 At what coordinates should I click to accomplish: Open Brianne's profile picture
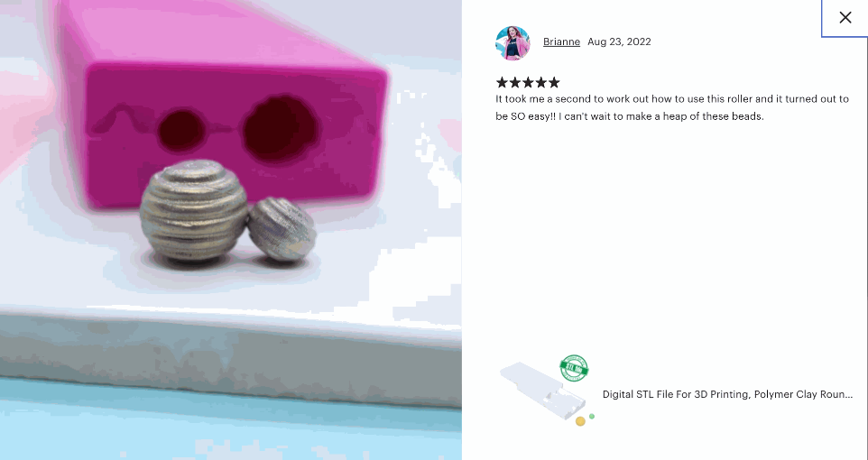click(x=512, y=42)
